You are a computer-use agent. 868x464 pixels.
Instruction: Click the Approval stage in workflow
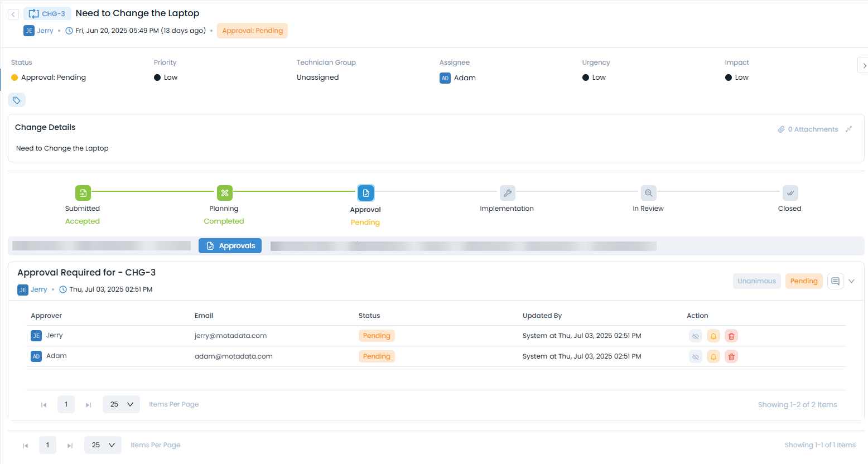[366, 193]
